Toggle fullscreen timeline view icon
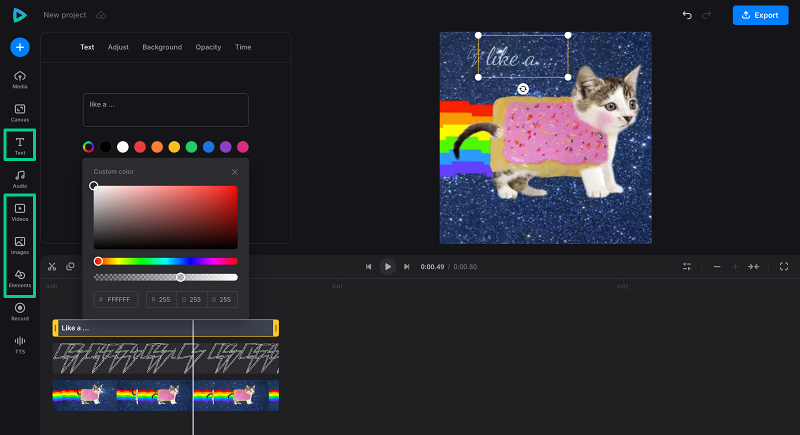Viewport: 800px width, 435px height. pyautogui.click(x=784, y=266)
